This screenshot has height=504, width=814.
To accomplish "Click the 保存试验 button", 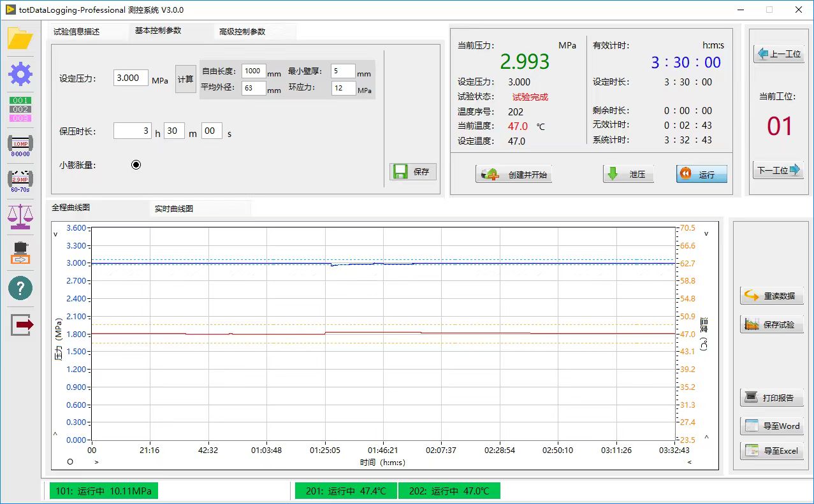I will 772,324.
